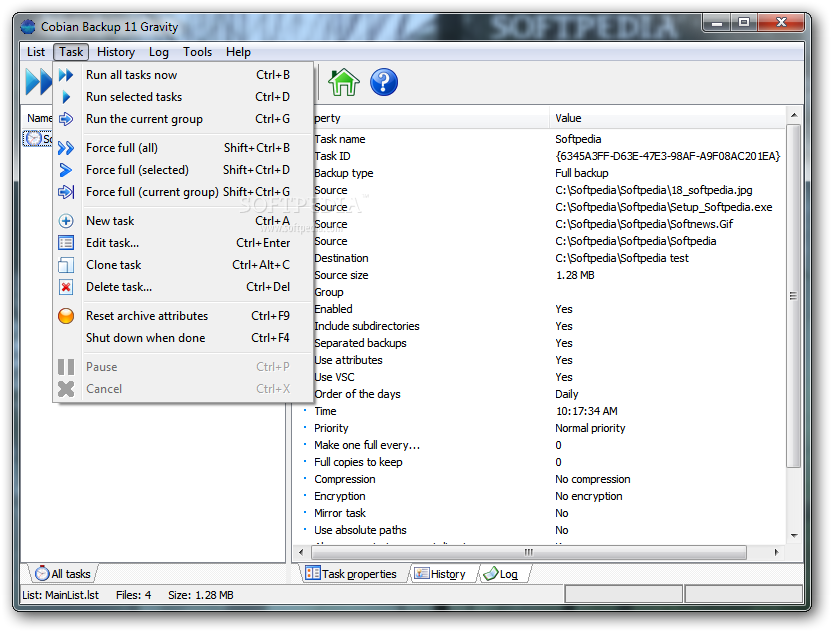Switch to the All tasks tab
The width and height of the screenshot is (832, 632).
coord(63,574)
